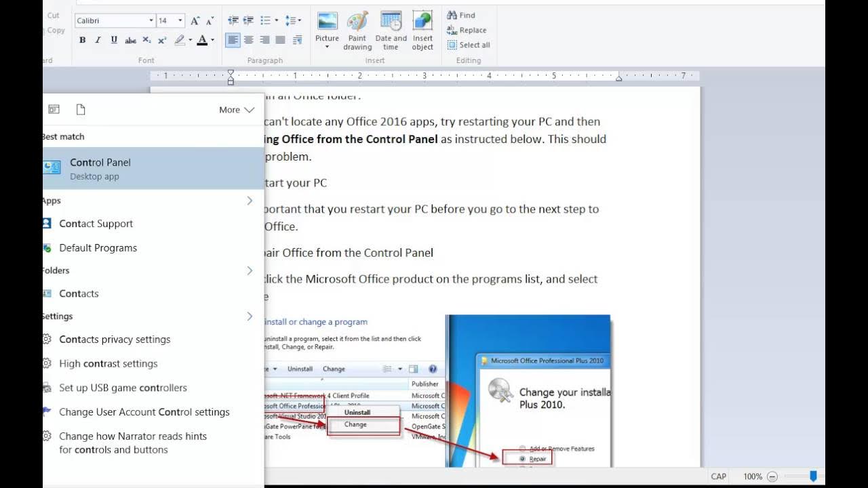Open the Control Panel best match

pyautogui.click(x=153, y=169)
